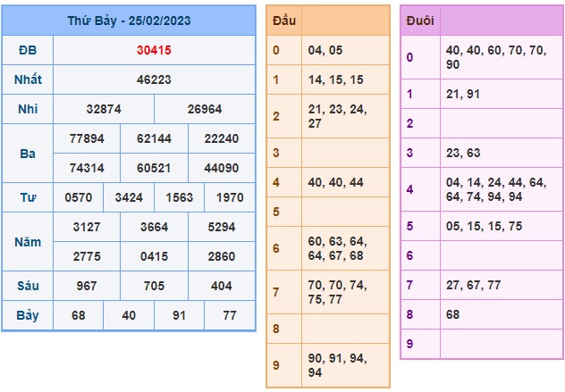Select the ĐB prize label
The height and width of the screenshot is (392, 565).
tap(28, 50)
